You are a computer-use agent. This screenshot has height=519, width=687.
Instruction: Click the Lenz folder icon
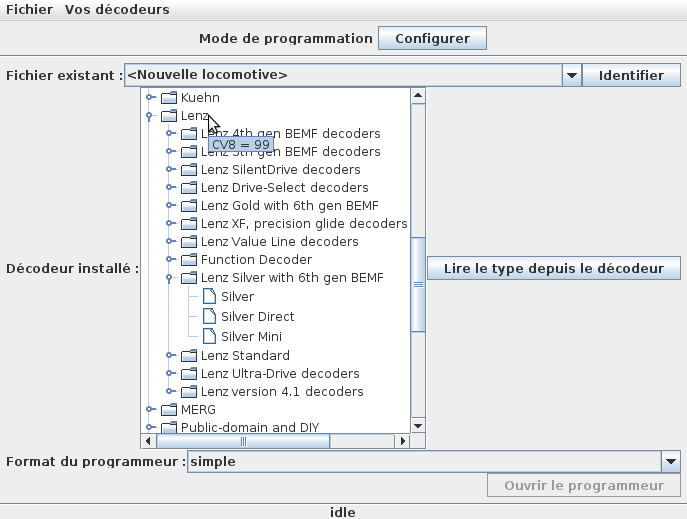pyautogui.click(x=169, y=116)
